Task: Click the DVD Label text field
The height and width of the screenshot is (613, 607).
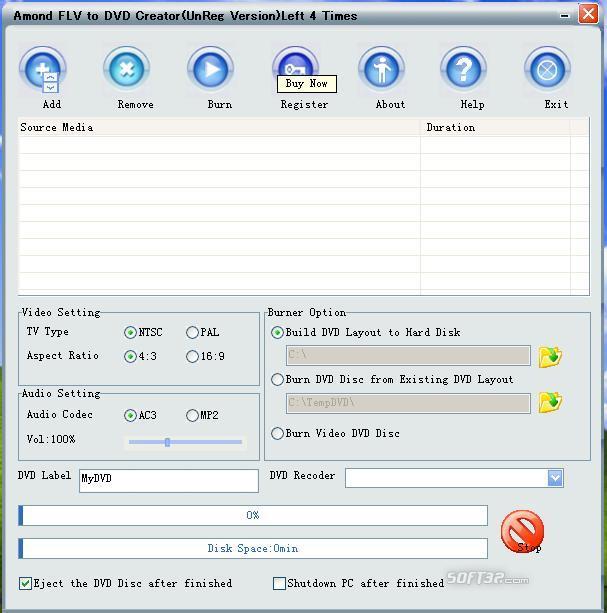Action: point(168,480)
